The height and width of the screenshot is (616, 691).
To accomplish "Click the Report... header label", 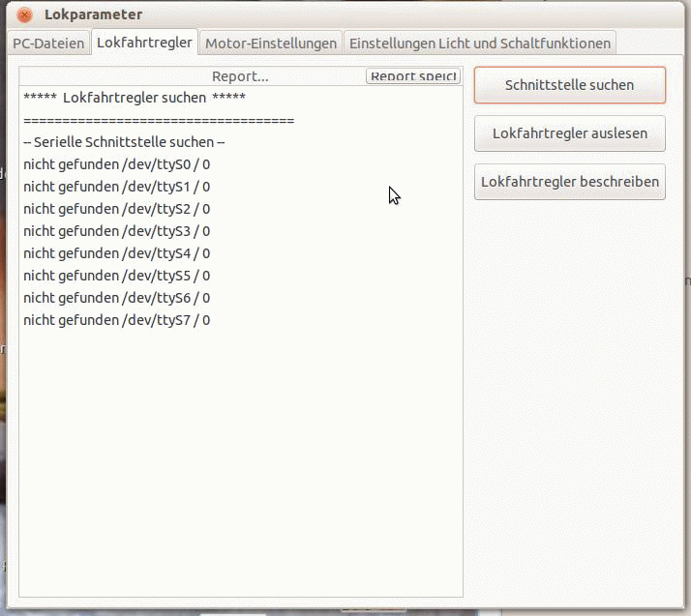I will [240, 76].
